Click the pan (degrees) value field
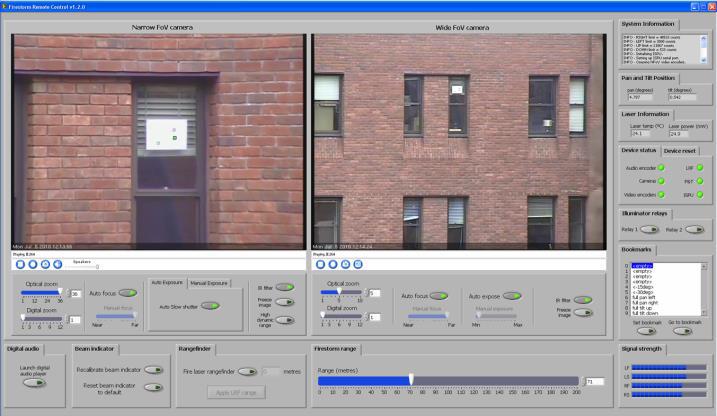717x416 pixels. coord(640,97)
